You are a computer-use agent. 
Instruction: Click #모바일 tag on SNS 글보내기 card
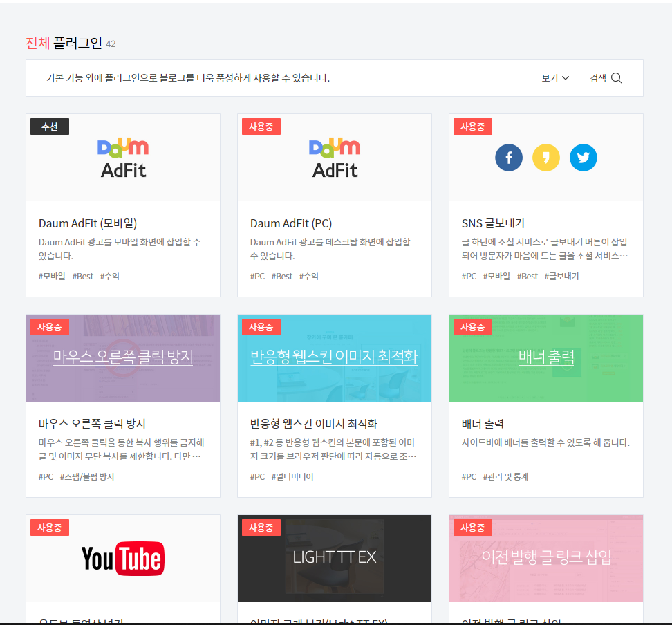[x=496, y=277]
